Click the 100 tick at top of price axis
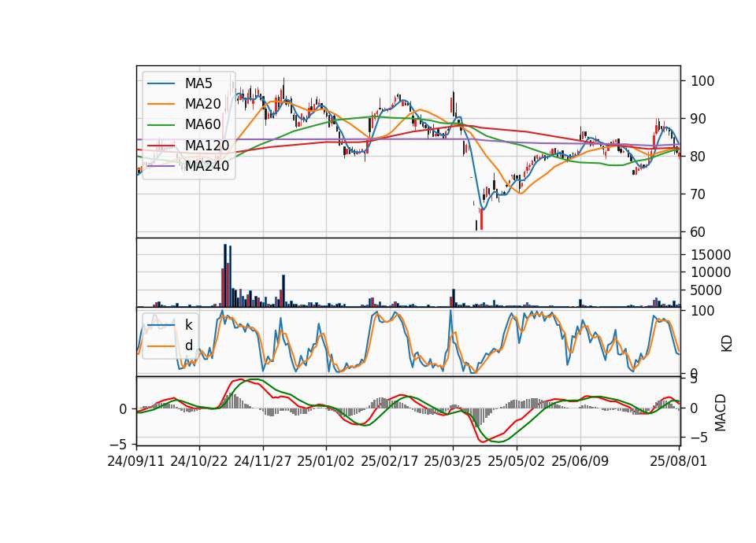This screenshot has width=756, height=543. click(702, 81)
